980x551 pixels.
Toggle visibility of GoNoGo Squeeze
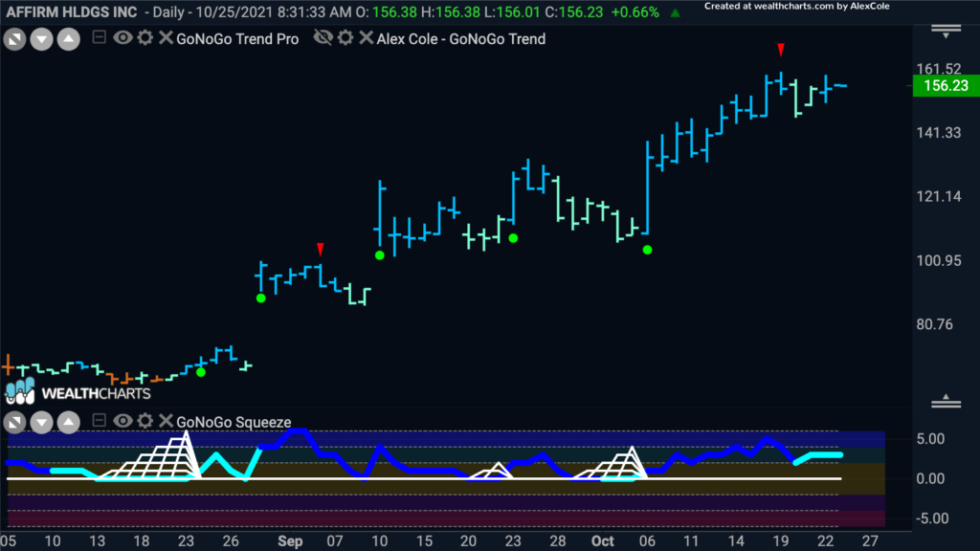point(122,421)
